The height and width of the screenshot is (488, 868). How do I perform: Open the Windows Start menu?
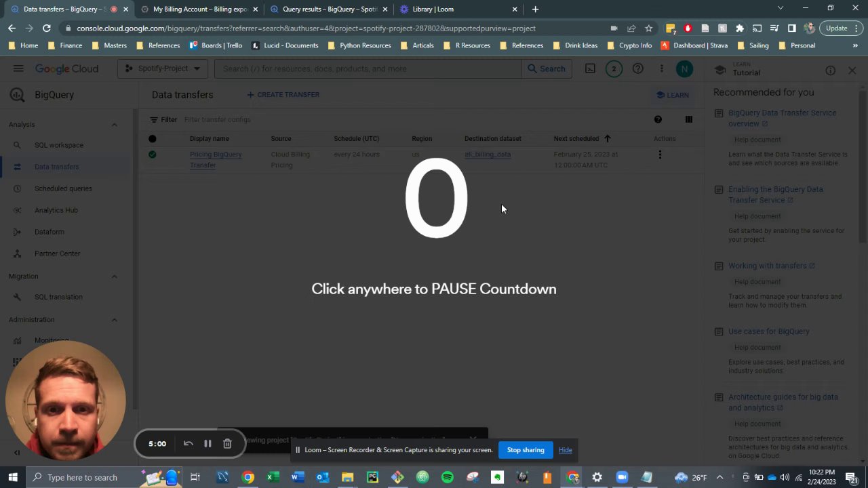tap(13, 477)
